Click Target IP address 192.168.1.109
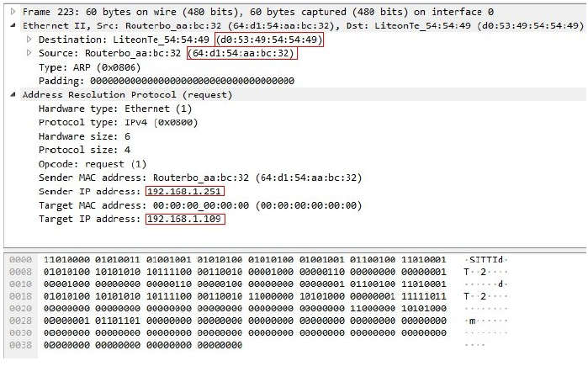The width and height of the screenshot is (588, 382). point(185,219)
